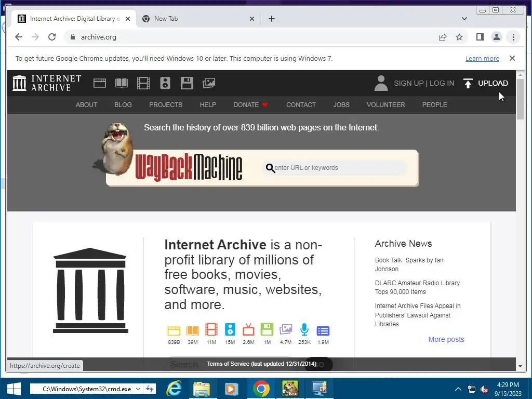Open the Chrome three-dot menu
The width and height of the screenshot is (532, 399).
(513, 37)
